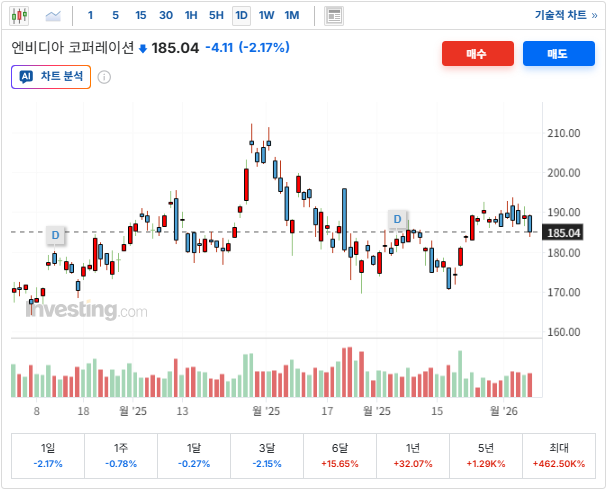This screenshot has width=607, height=490.
Task: Select the 5H interval
Action: pyautogui.click(x=216, y=15)
